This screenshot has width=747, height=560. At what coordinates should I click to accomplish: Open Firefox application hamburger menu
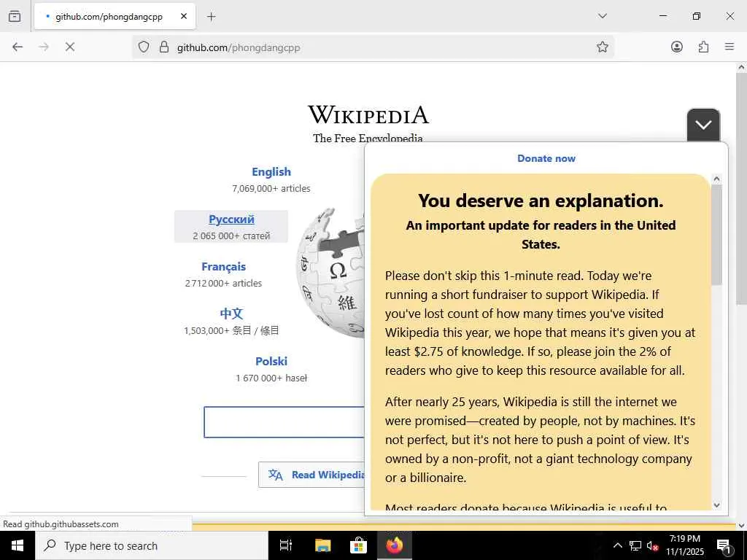coord(729,47)
